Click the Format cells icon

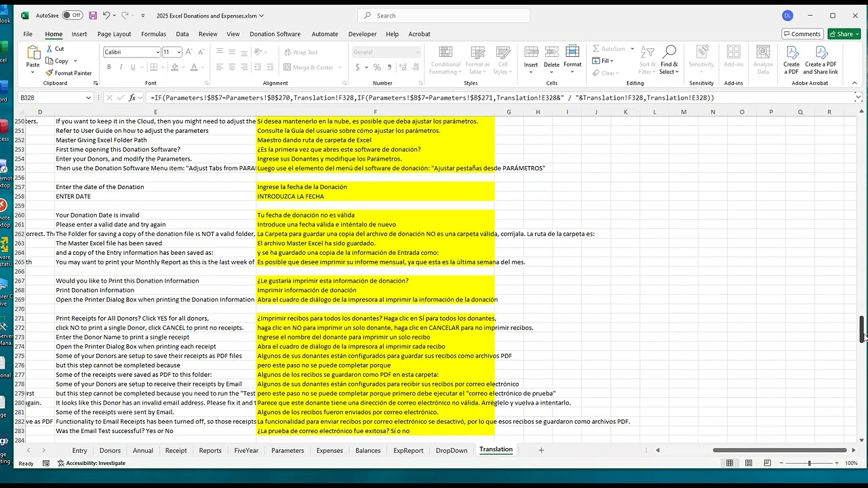coord(572,53)
